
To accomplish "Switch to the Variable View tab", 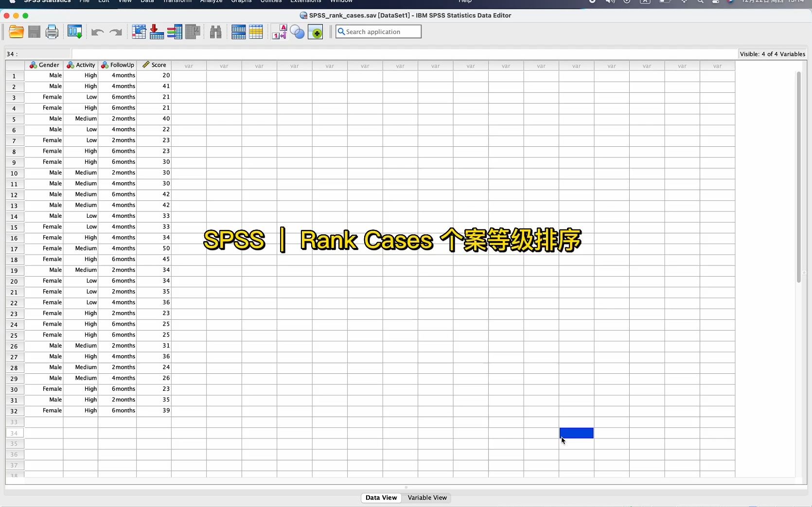I will [x=427, y=498].
